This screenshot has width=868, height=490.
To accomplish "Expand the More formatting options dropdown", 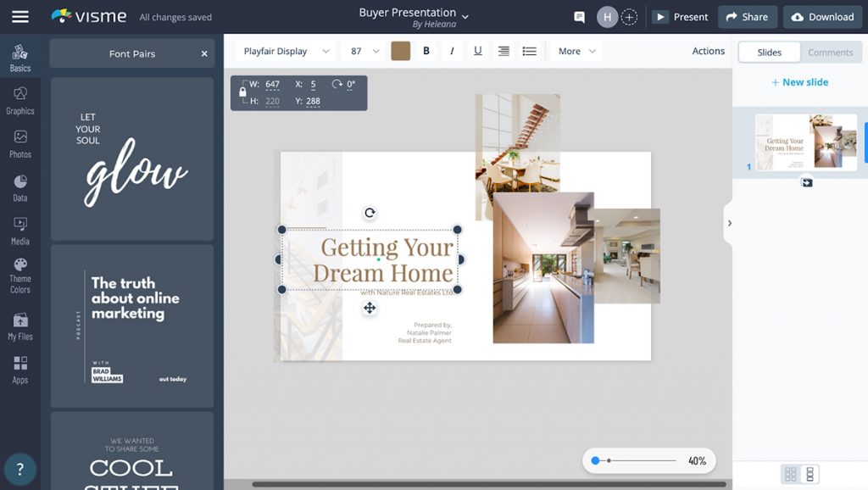I will (x=576, y=51).
